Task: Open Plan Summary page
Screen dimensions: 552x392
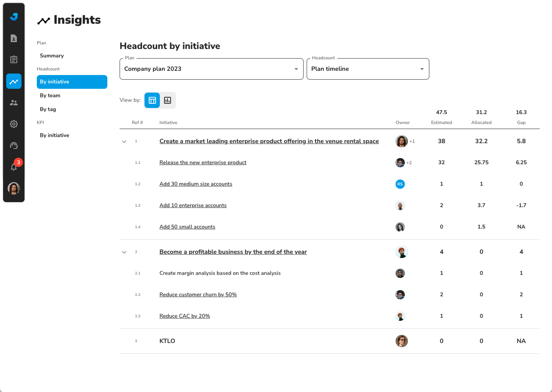Action: click(x=52, y=56)
